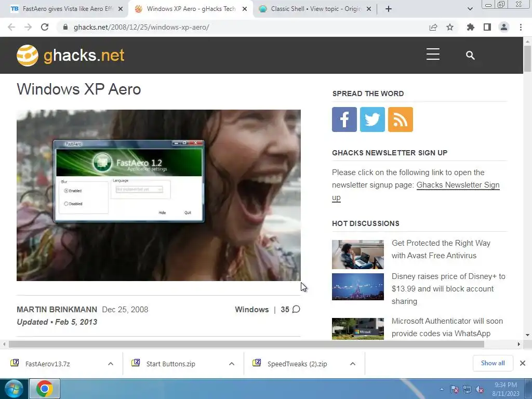Expand FastAerov13.7z download options

click(111, 364)
